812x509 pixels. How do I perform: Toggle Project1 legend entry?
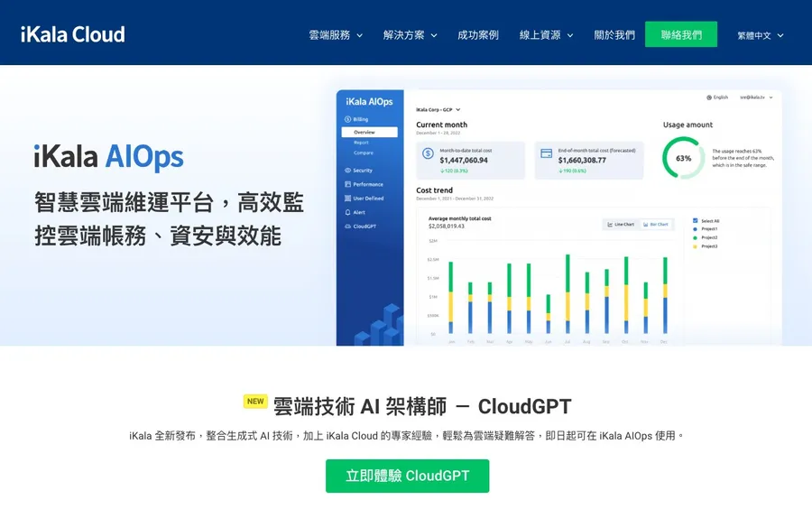(706, 229)
